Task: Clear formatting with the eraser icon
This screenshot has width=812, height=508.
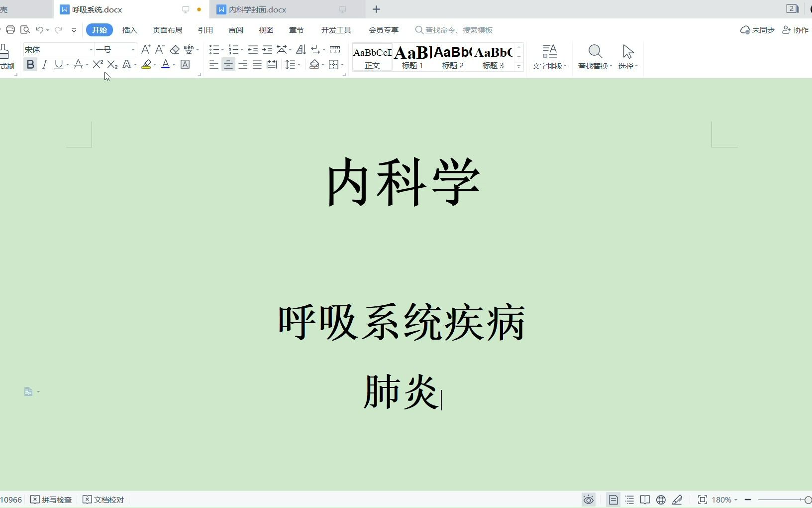Action: click(175, 49)
